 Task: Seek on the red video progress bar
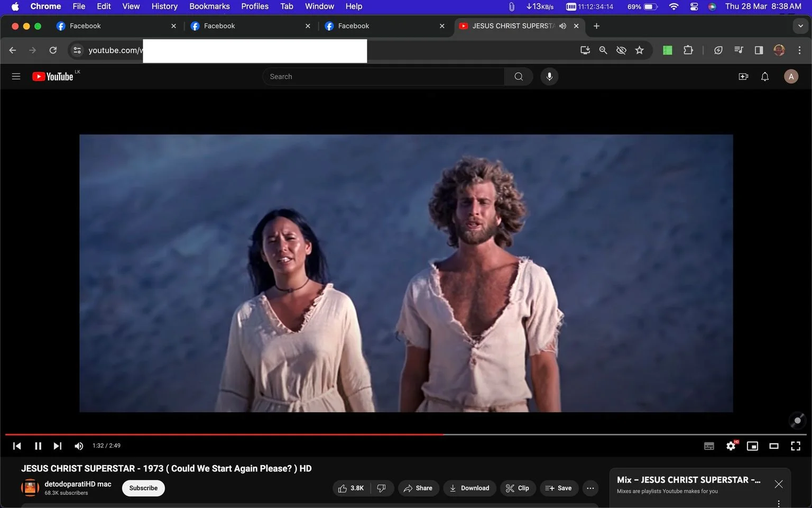(224, 434)
